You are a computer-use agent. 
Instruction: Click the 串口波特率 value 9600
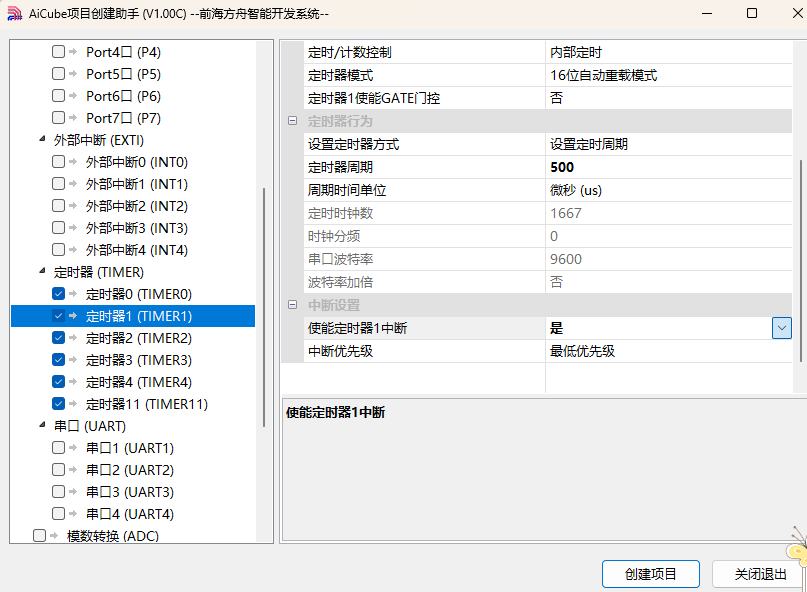coord(669,259)
